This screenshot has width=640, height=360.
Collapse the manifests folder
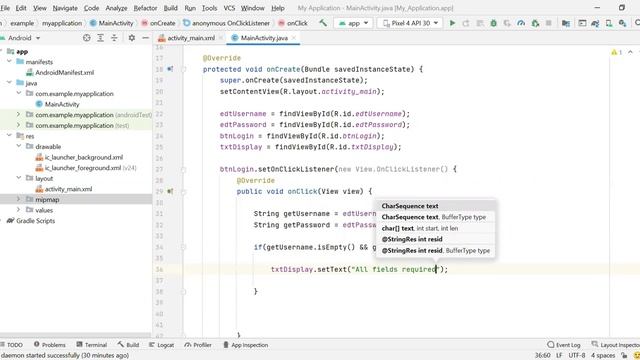pyautogui.click(x=9, y=62)
